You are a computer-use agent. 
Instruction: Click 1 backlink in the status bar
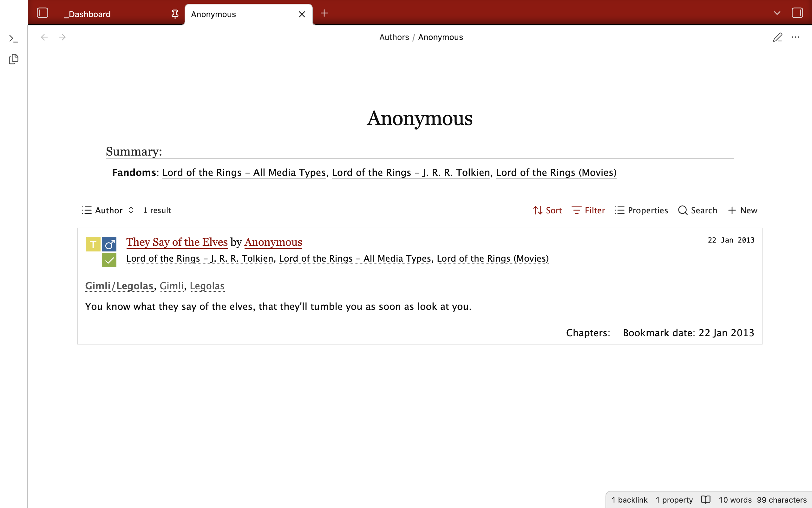click(630, 500)
